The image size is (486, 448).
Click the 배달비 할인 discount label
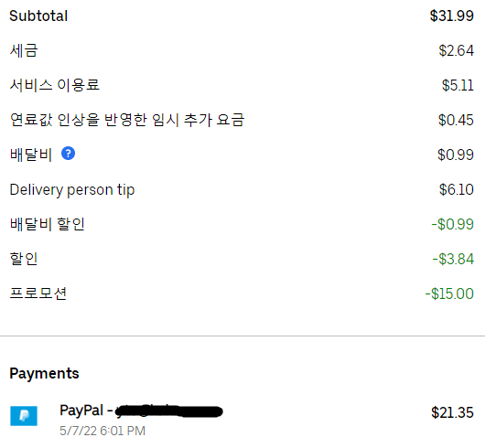pos(47,224)
